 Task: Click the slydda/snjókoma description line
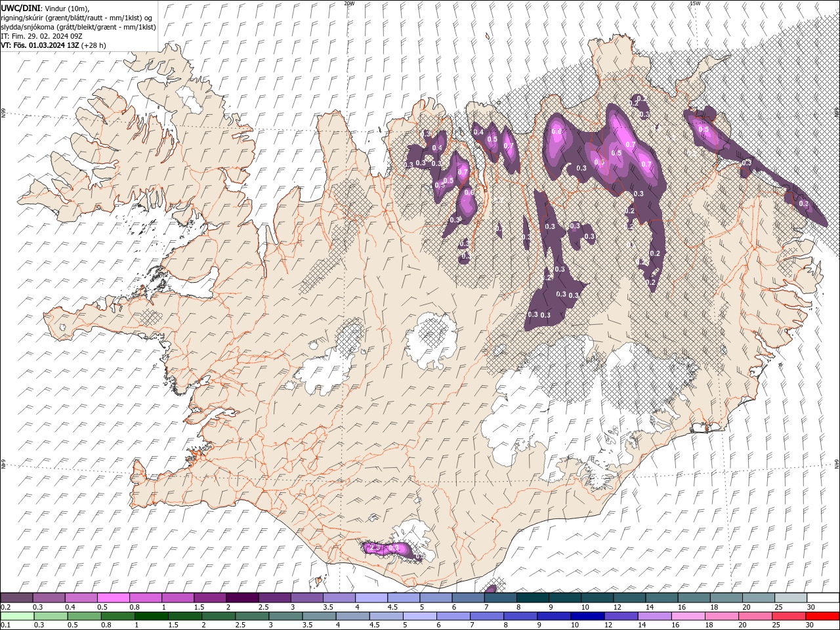[x=78, y=27]
